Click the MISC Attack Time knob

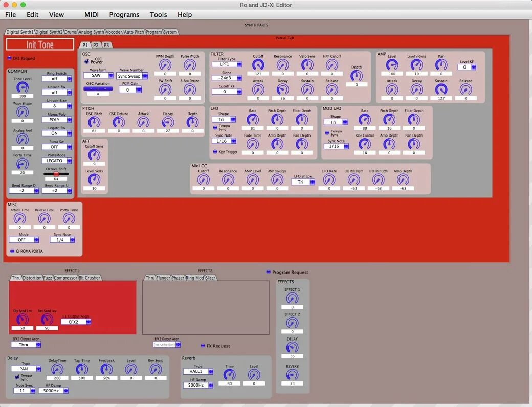[19, 218]
